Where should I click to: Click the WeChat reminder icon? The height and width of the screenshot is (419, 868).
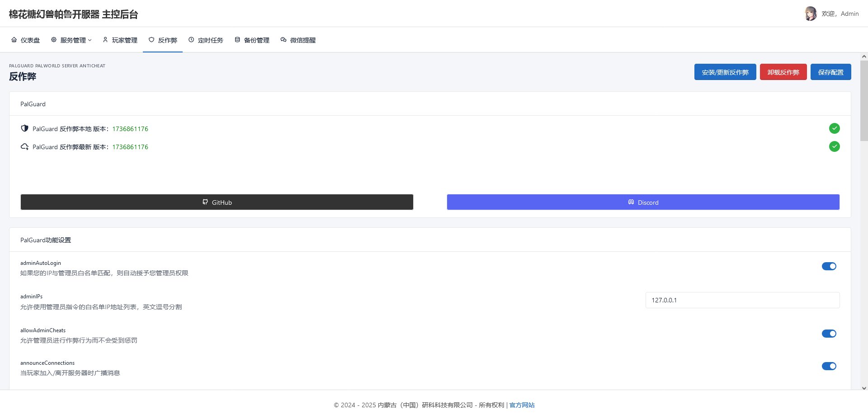283,40
